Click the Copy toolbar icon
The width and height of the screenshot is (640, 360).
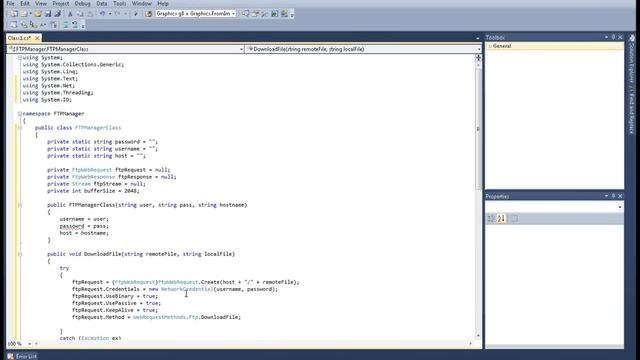click(80, 14)
